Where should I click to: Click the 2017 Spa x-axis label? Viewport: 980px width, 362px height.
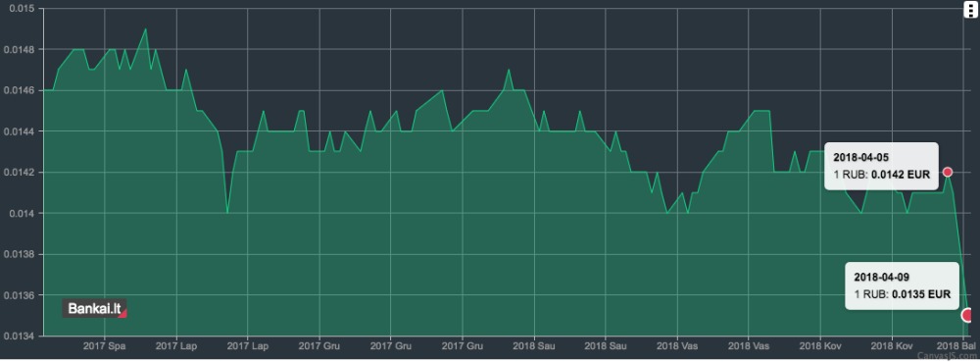point(105,345)
